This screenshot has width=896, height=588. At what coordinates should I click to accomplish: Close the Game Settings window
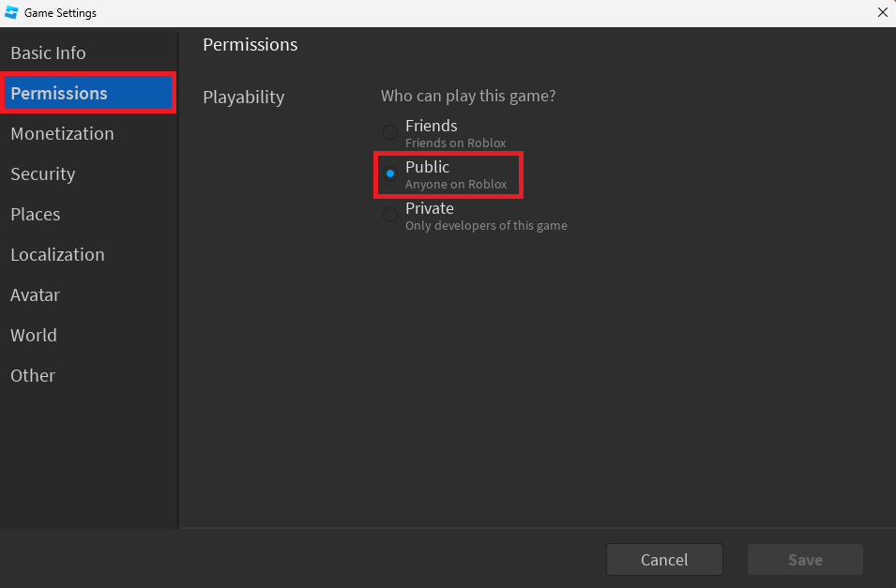[882, 13]
